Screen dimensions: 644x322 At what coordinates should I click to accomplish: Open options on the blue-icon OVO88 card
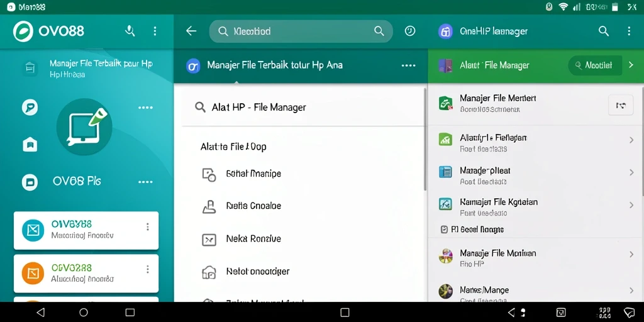tap(147, 226)
